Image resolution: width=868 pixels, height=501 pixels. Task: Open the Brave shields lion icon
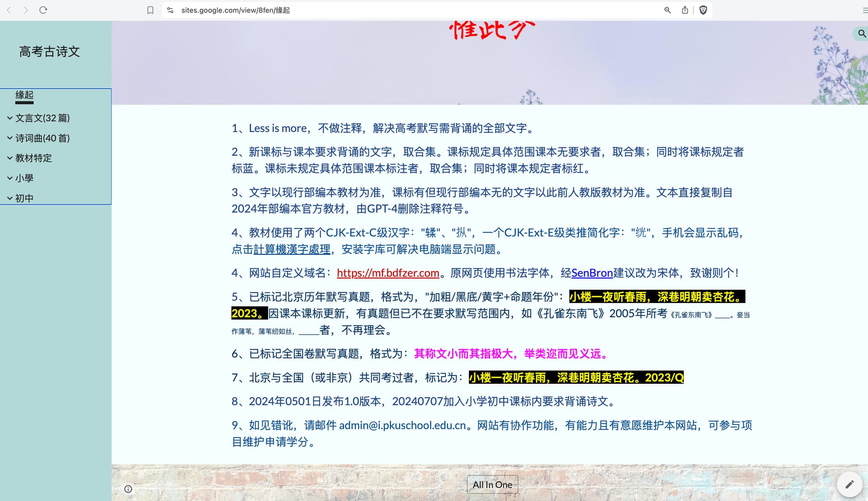703,10
